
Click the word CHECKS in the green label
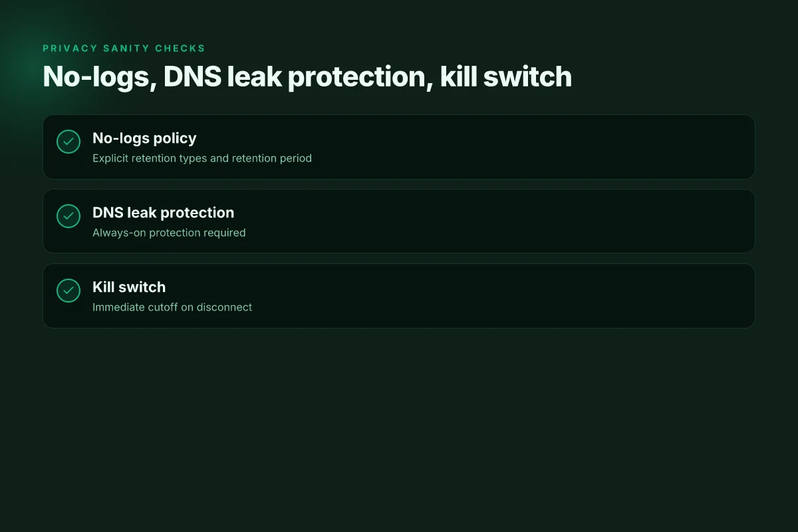click(x=180, y=49)
